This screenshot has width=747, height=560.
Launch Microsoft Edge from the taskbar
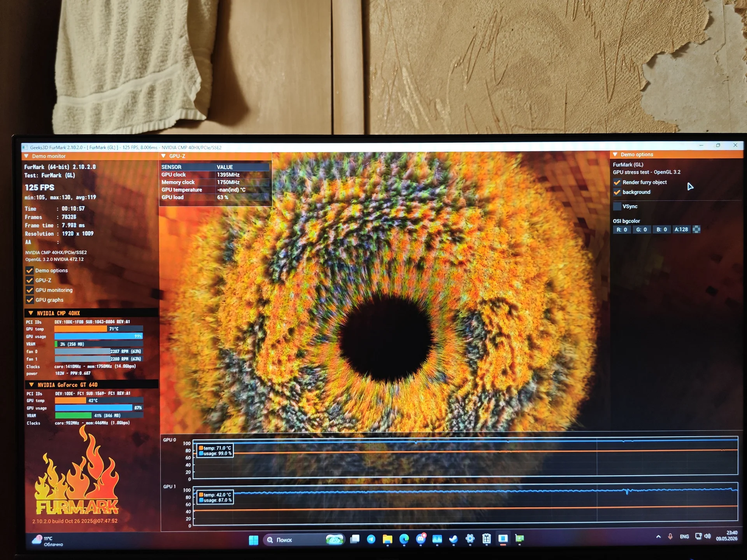click(x=404, y=539)
